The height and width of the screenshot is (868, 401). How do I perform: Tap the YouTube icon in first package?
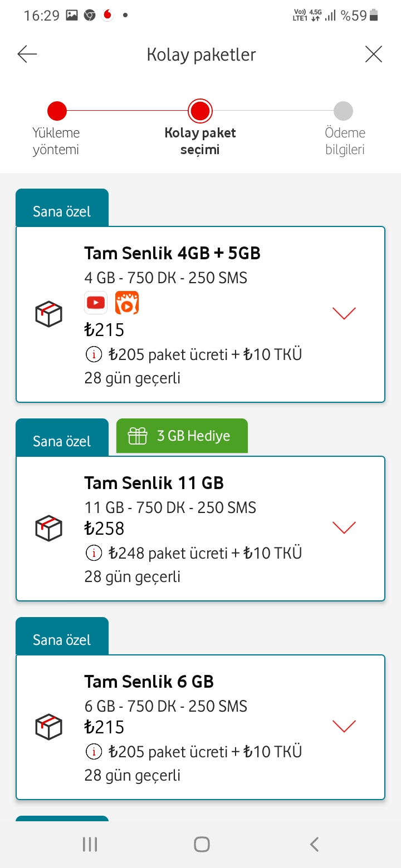[96, 303]
